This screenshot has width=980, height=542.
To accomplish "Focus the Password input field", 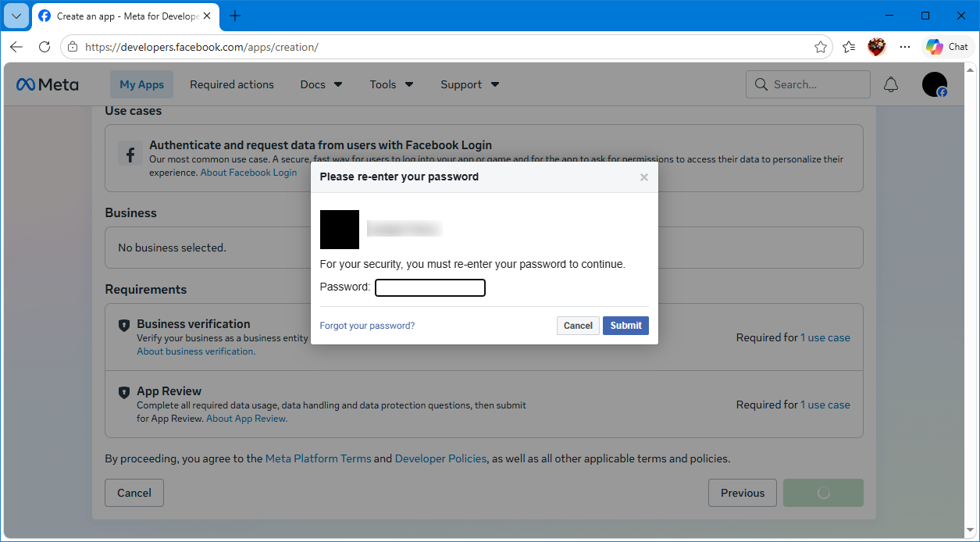I will point(430,288).
